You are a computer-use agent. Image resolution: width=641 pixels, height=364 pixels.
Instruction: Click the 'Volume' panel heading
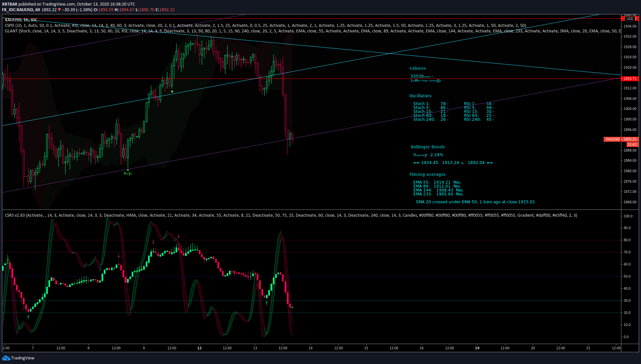(x=418, y=68)
